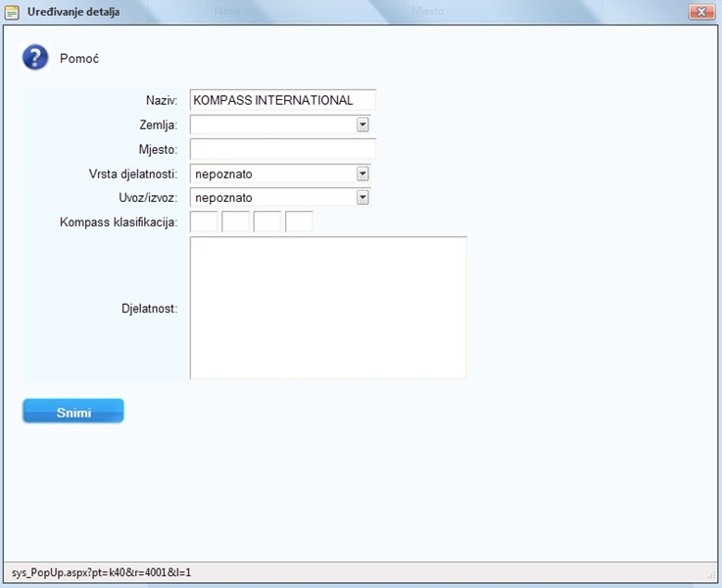Click the resize grip in the status bar corner
The image size is (722, 588).
[714, 575]
